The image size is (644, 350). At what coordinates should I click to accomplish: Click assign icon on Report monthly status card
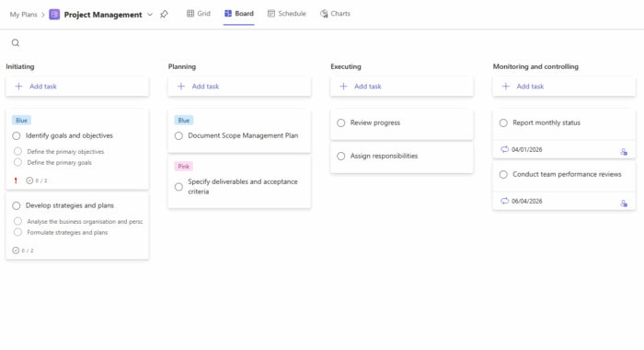(x=624, y=152)
